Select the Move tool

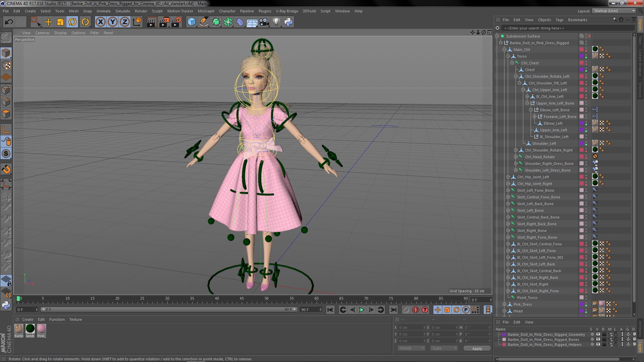pyautogui.click(x=48, y=22)
